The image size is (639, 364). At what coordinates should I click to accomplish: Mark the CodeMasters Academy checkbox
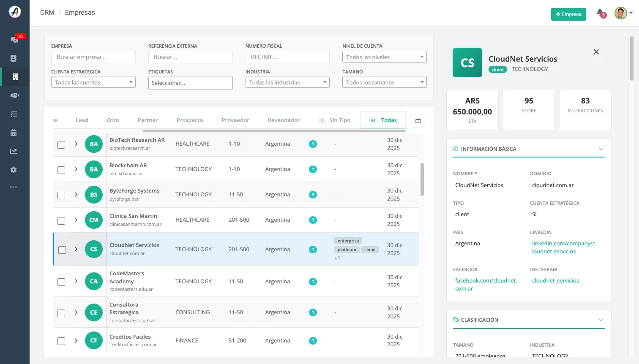(x=61, y=282)
